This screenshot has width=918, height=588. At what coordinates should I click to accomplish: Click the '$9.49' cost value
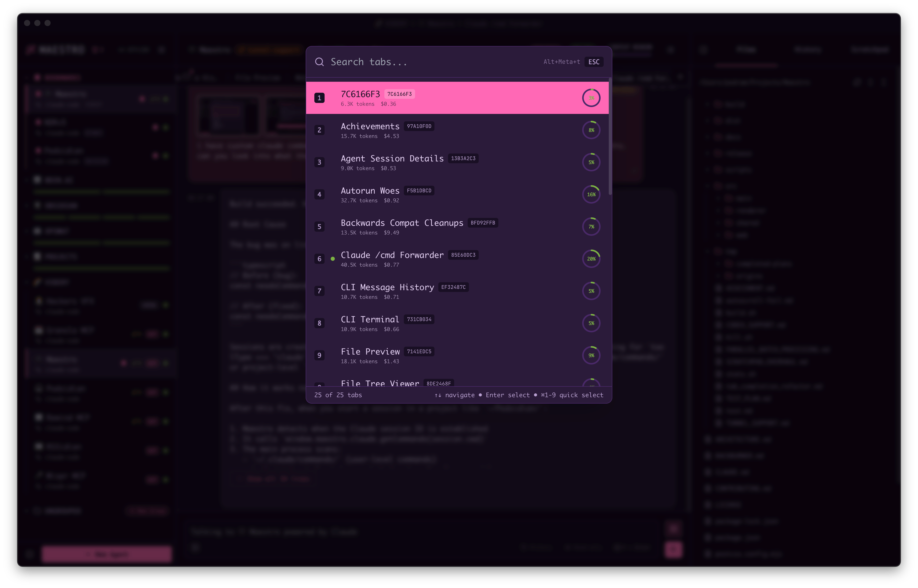391,233
